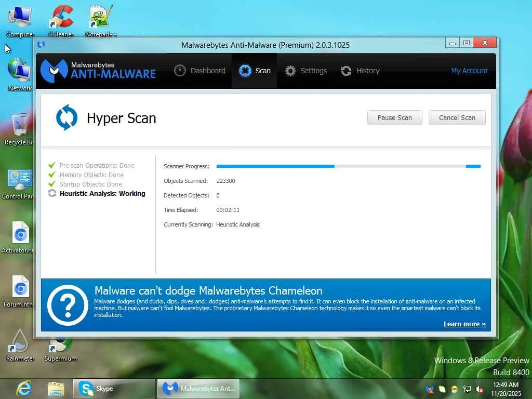Click the muted volume tray icon
Image resolution: width=532 pixels, height=399 pixels.
click(x=480, y=390)
